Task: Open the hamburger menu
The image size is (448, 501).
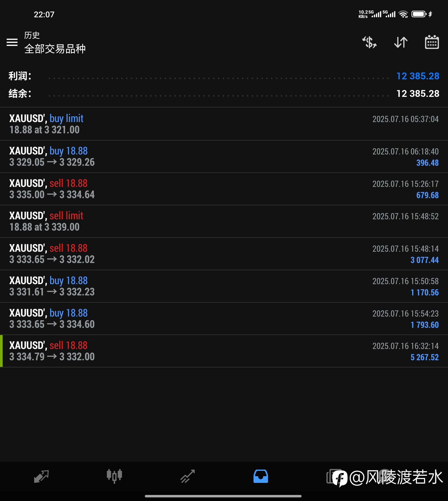Action: 12,42
